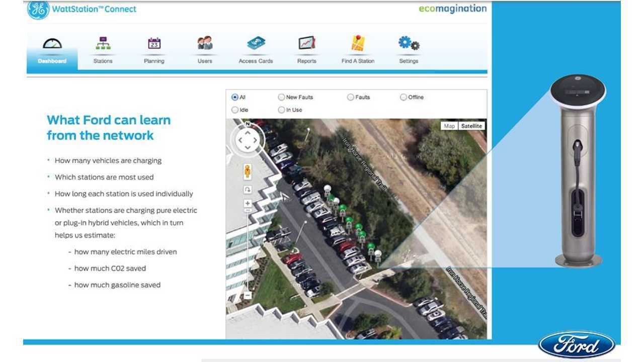Zoom out with map minus button
The width and height of the screenshot is (644, 362).
pos(248,296)
